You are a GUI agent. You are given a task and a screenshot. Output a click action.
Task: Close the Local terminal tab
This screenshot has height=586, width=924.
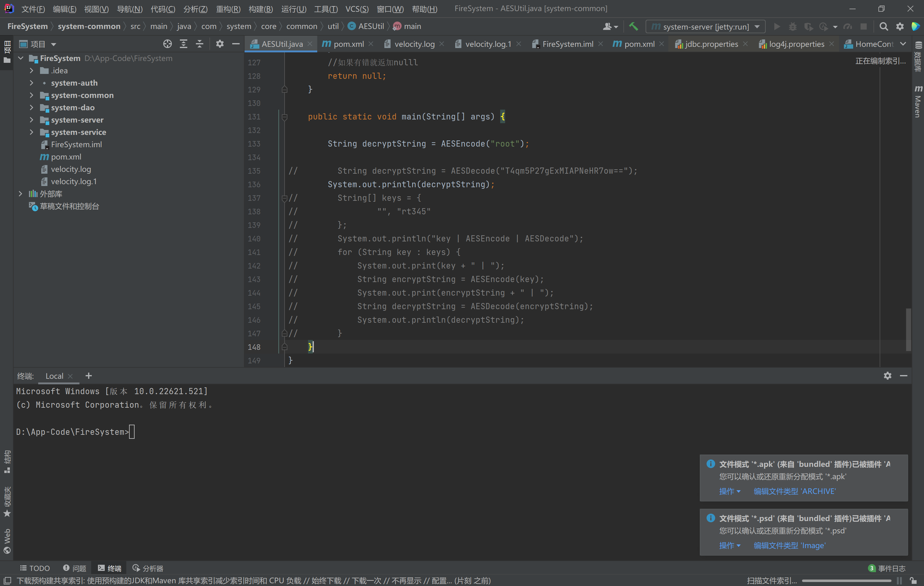coord(70,376)
